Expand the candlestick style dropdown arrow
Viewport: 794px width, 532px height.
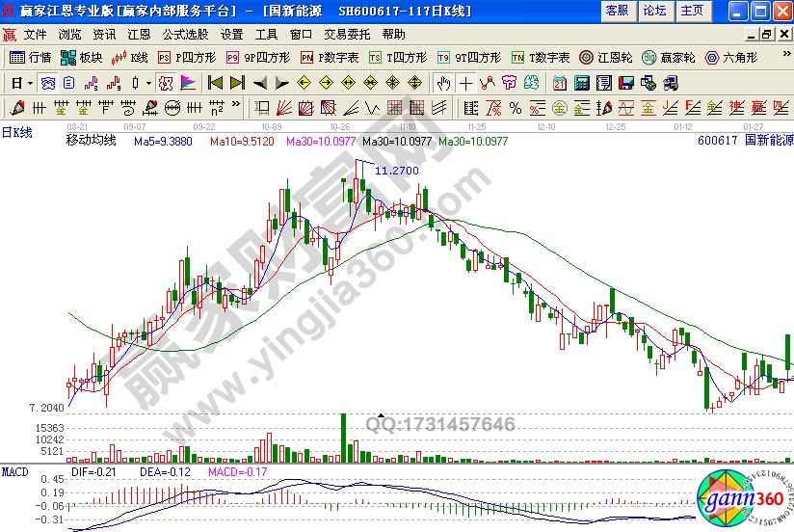pyautogui.click(x=148, y=82)
